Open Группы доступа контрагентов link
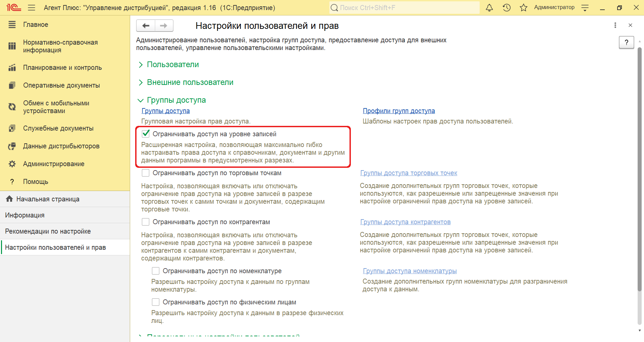Screen dimensions: 644x342 click(405, 222)
